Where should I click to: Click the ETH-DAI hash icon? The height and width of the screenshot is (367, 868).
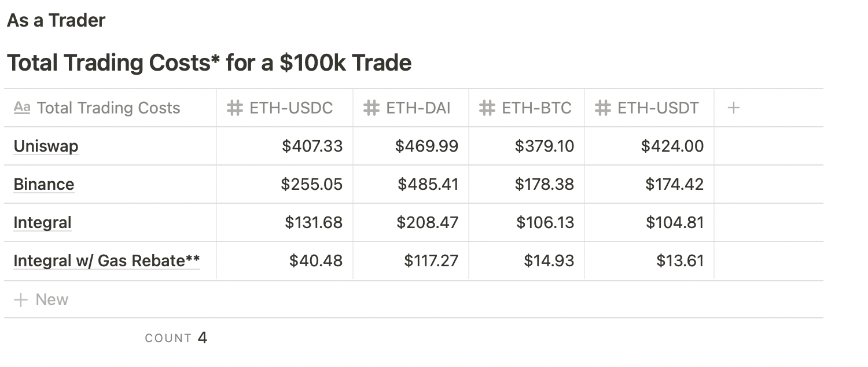pos(371,108)
